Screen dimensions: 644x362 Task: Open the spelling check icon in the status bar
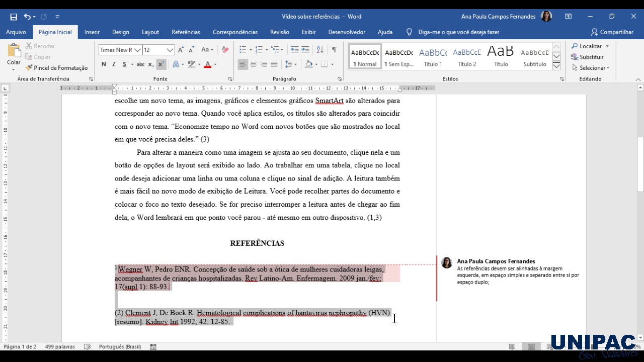point(87,347)
